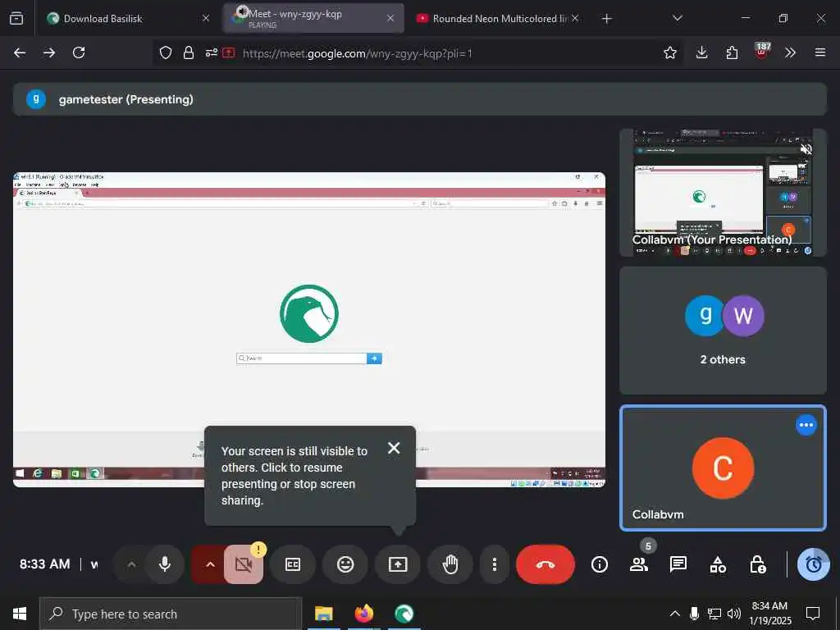The width and height of the screenshot is (840, 630).
Task: Go back one page
Action: [20, 52]
